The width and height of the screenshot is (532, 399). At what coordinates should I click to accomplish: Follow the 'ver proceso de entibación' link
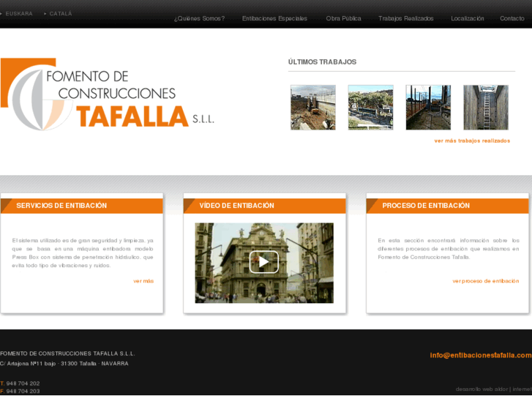pyautogui.click(x=485, y=281)
